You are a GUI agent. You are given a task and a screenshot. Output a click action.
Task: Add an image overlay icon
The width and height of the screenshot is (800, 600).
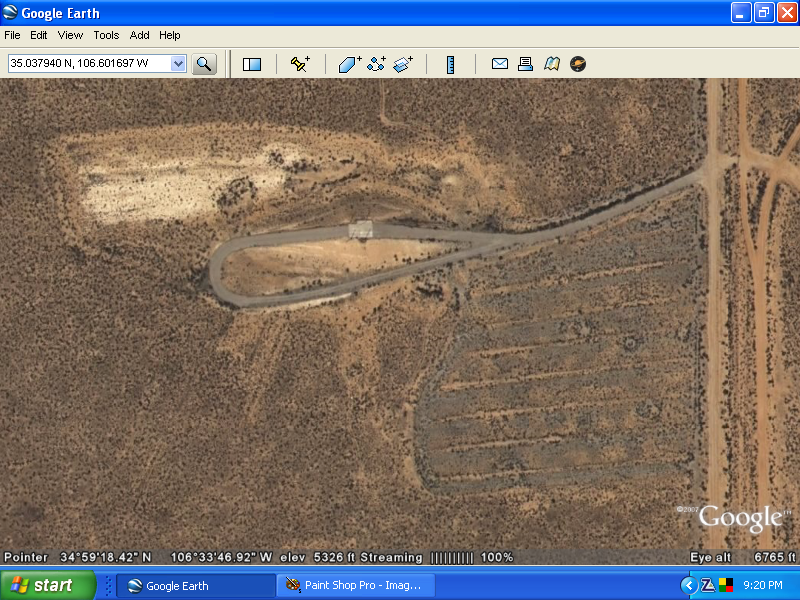[x=403, y=64]
